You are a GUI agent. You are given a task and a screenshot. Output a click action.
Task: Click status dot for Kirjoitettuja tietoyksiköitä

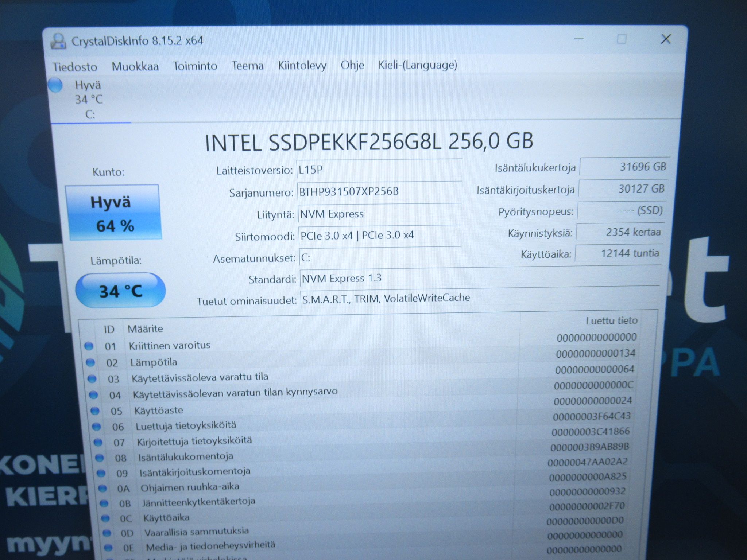click(98, 442)
